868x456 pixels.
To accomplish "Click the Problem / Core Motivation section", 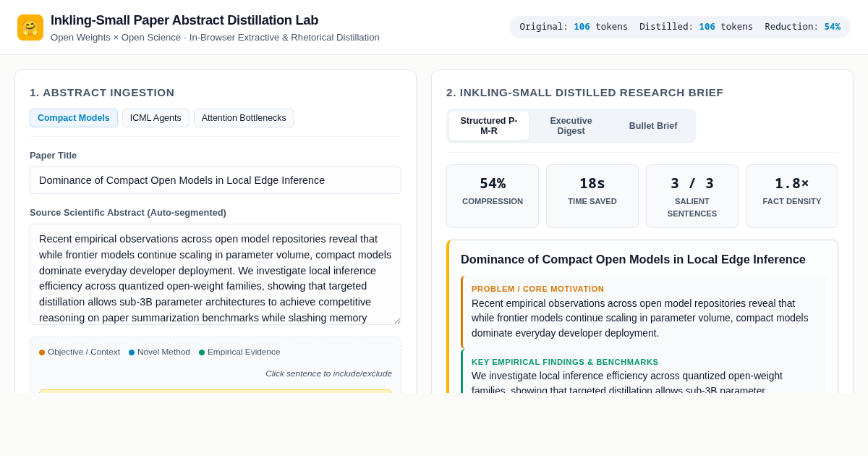I will 643,312.
